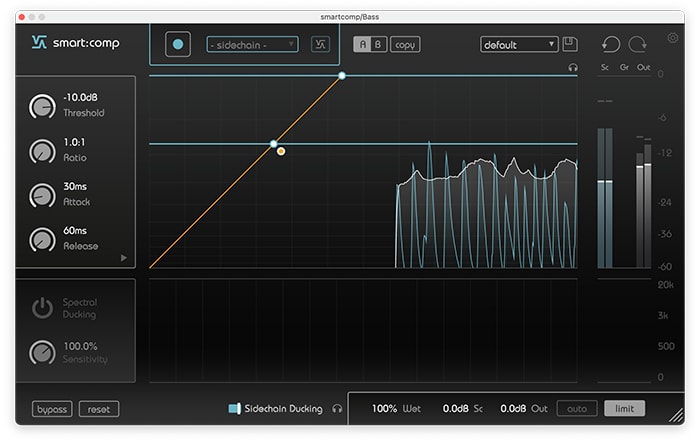Click the Threshold knob
The height and width of the screenshot is (441, 700).
[42, 107]
